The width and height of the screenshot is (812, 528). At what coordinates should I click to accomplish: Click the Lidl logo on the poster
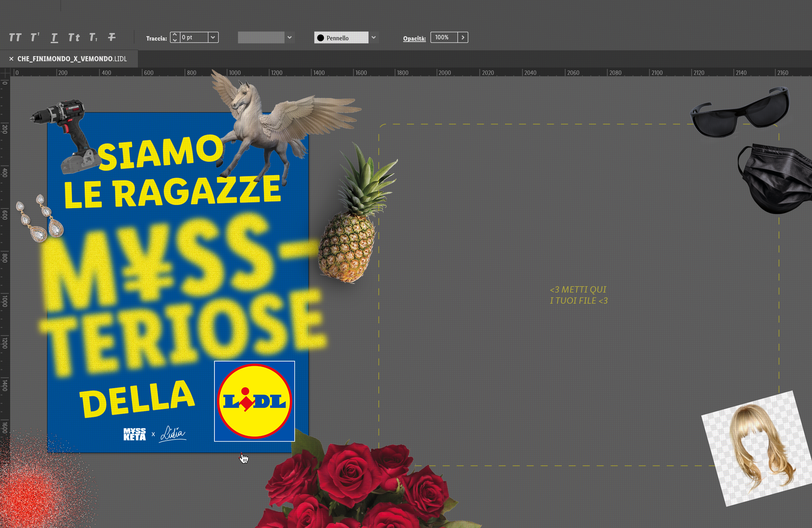pos(254,401)
